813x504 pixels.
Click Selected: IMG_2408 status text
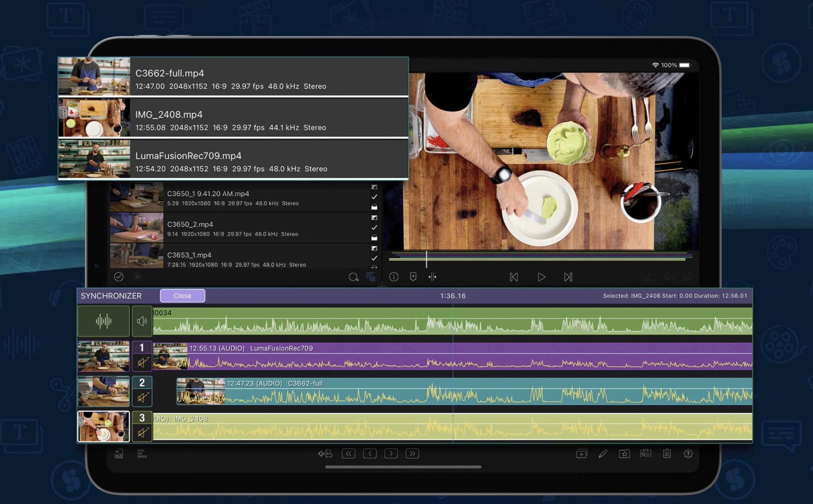pos(675,296)
